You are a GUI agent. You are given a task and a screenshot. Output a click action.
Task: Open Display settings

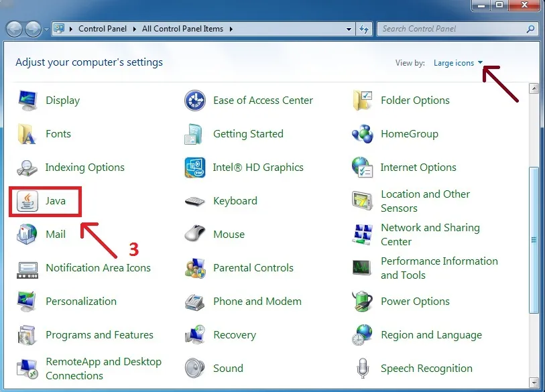(62, 101)
